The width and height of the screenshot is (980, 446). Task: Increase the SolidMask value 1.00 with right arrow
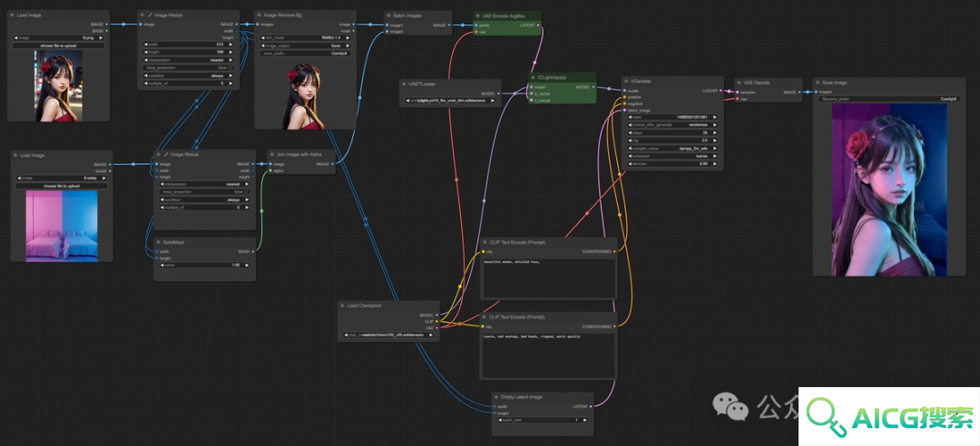[x=248, y=265]
